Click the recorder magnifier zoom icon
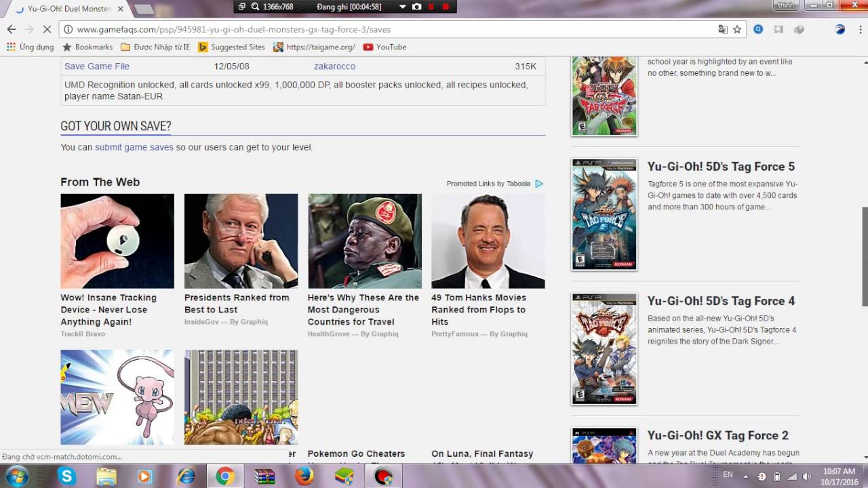The image size is (868, 488). pos(255,6)
